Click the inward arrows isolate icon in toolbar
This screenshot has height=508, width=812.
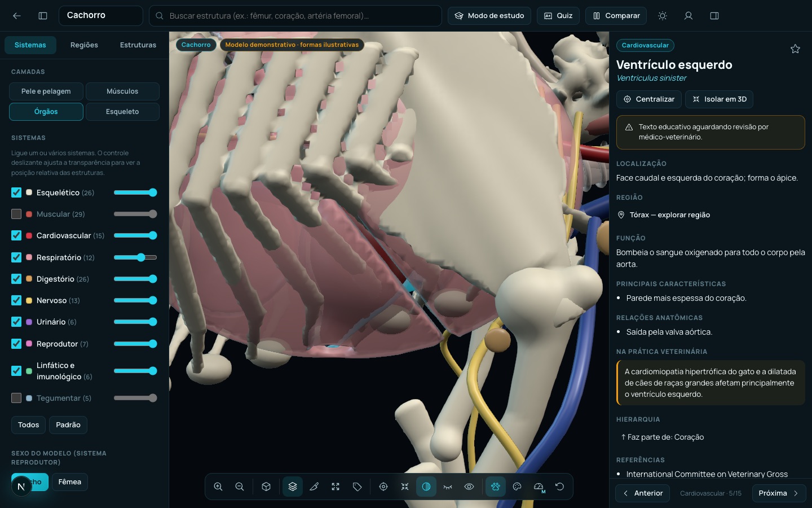(405, 487)
